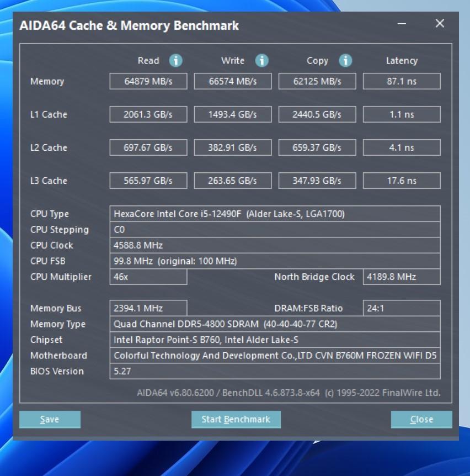Image resolution: width=470 pixels, height=476 pixels.
Task: Click the CPU Clock label
Action: [x=51, y=245]
